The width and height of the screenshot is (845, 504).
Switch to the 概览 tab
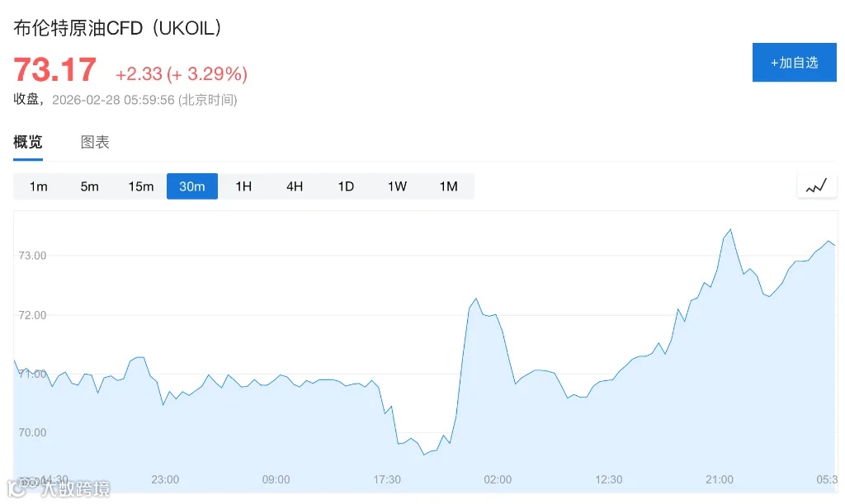point(28,142)
